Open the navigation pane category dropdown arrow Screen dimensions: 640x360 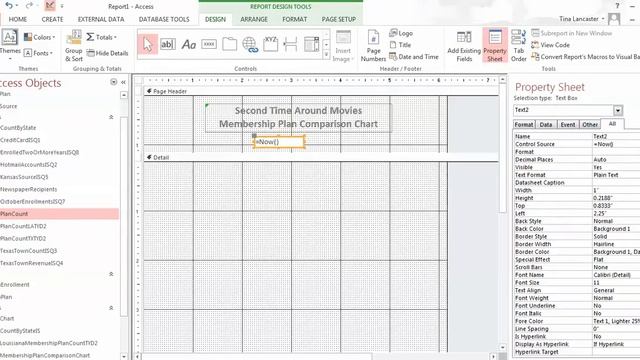point(113,82)
